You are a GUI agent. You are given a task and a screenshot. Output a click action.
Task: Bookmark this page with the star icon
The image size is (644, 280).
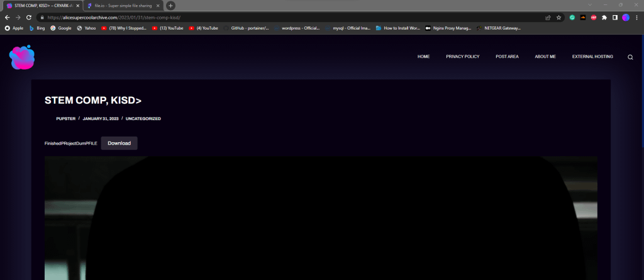[558, 18]
